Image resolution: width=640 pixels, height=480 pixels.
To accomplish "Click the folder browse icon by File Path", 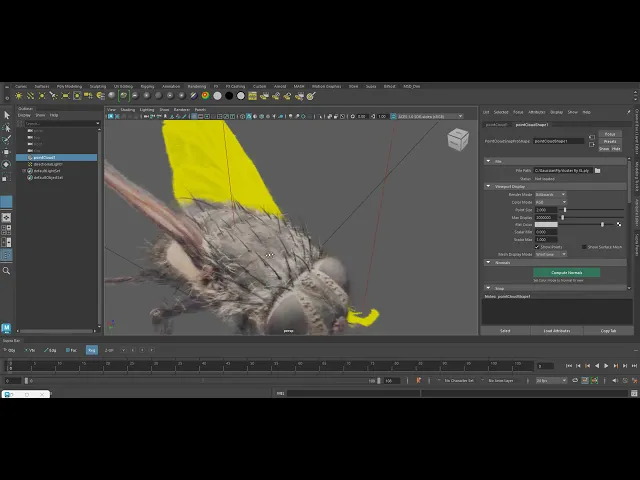I will coord(598,171).
